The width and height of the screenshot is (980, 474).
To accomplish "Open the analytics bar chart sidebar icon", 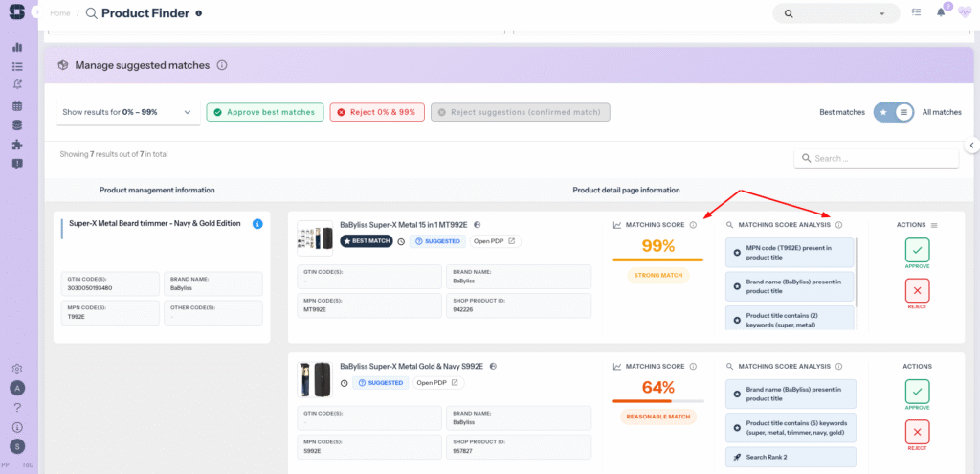I will 17,47.
